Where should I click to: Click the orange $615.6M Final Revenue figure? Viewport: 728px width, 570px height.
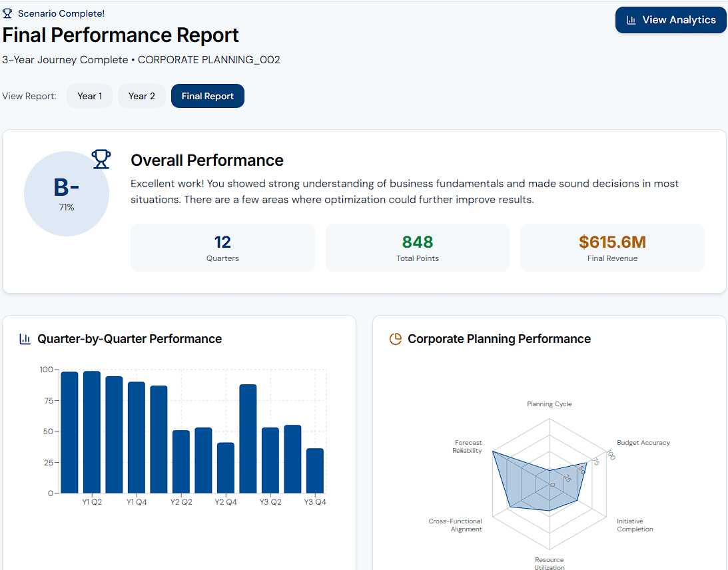611,242
